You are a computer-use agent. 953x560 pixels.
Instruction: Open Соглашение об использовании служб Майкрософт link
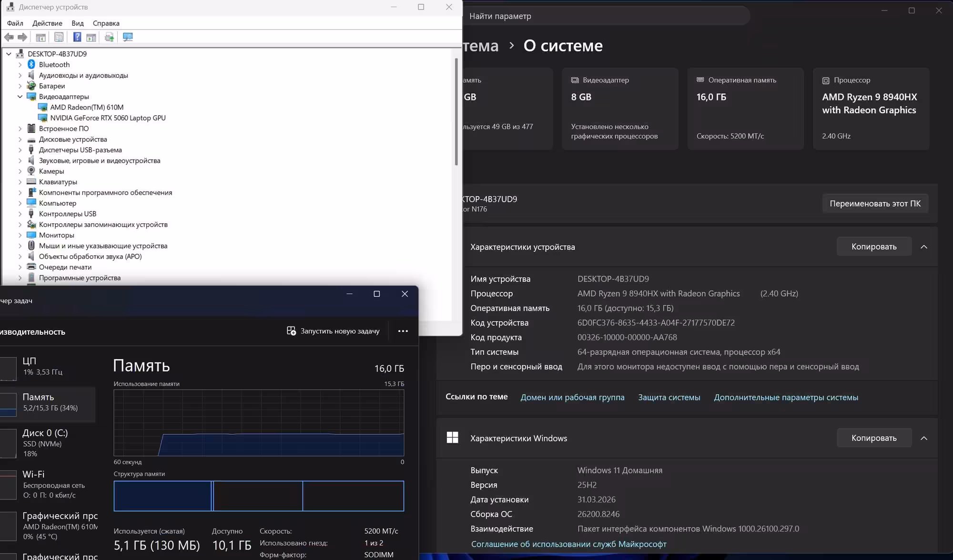[x=568, y=544]
